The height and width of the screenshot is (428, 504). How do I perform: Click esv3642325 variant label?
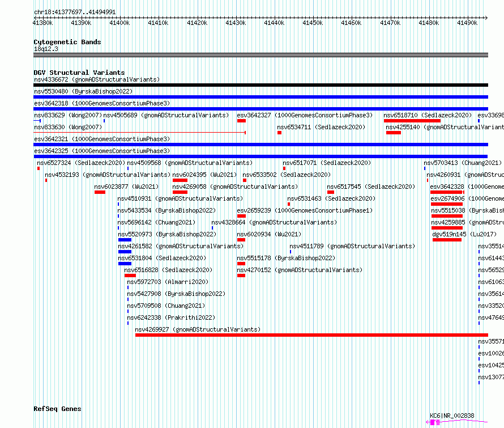coord(102,151)
